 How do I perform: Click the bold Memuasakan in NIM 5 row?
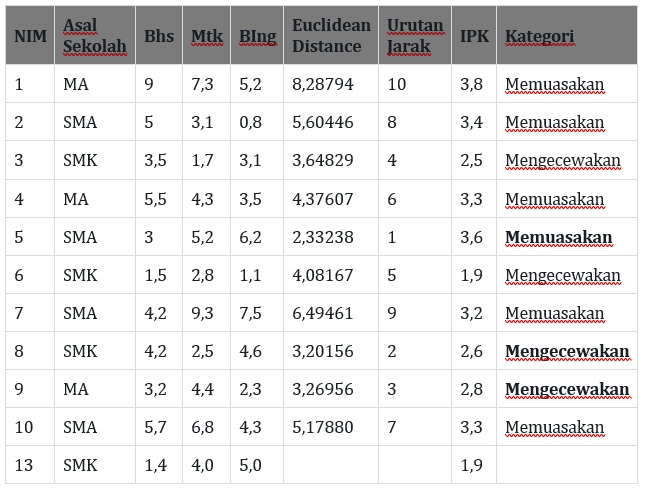pyautogui.click(x=558, y=237)
